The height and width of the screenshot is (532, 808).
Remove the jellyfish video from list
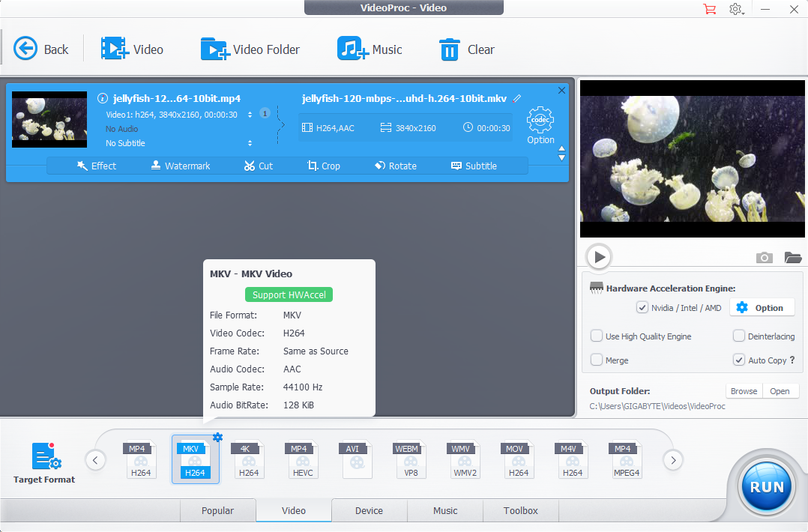coord(561,91)
